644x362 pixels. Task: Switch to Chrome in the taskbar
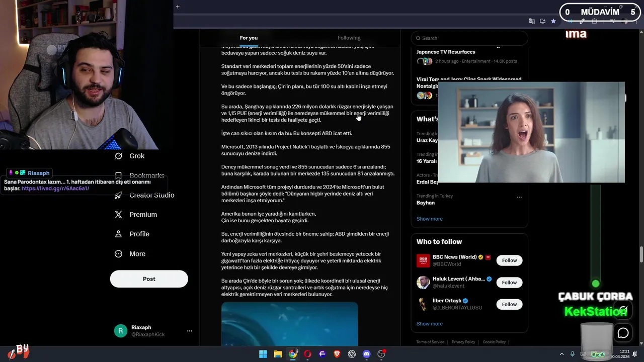point(293,354)
